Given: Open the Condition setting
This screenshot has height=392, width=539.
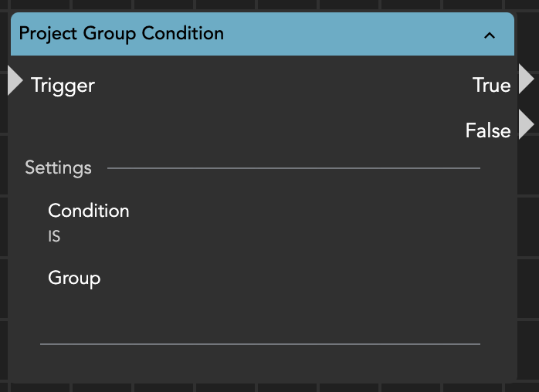Looking at the screenshot, I should [x=89, y=211].
